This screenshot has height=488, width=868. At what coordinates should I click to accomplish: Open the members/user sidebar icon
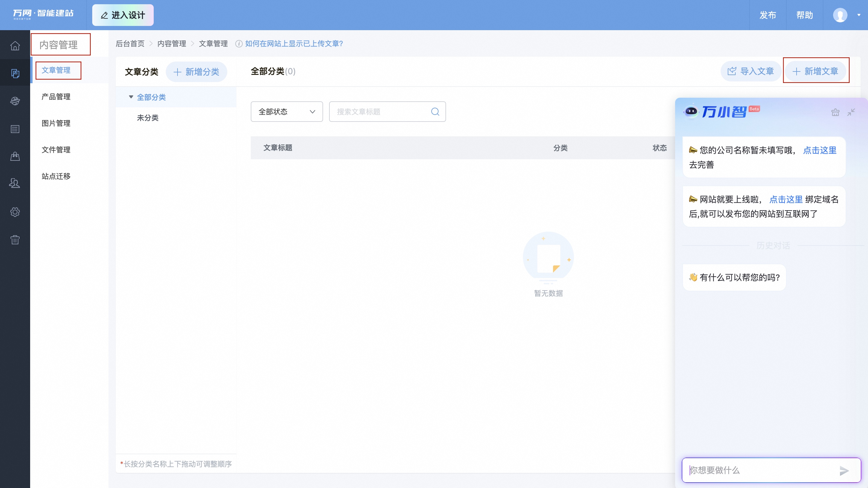click(15, 183)
